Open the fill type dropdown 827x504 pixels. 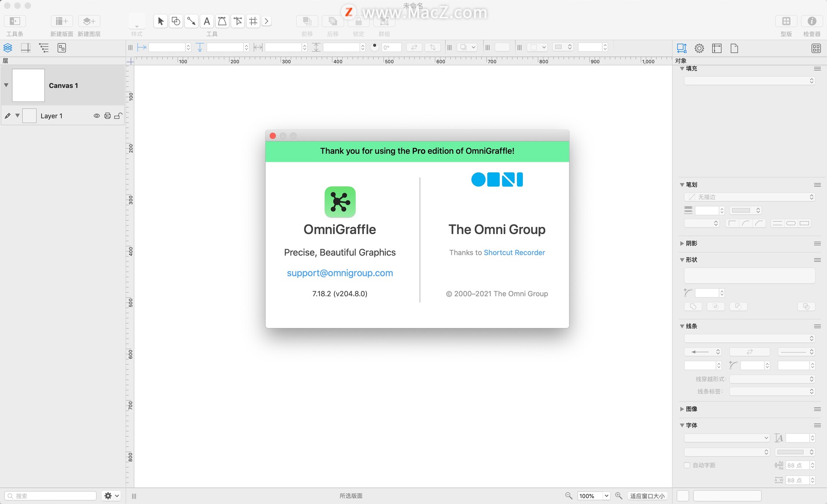tap(749, 81)
